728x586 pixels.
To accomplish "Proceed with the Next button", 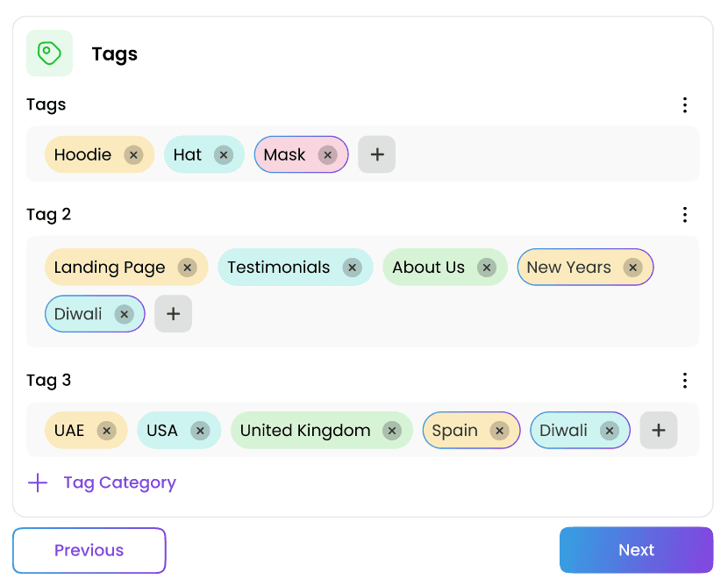I will click(636, 550).
